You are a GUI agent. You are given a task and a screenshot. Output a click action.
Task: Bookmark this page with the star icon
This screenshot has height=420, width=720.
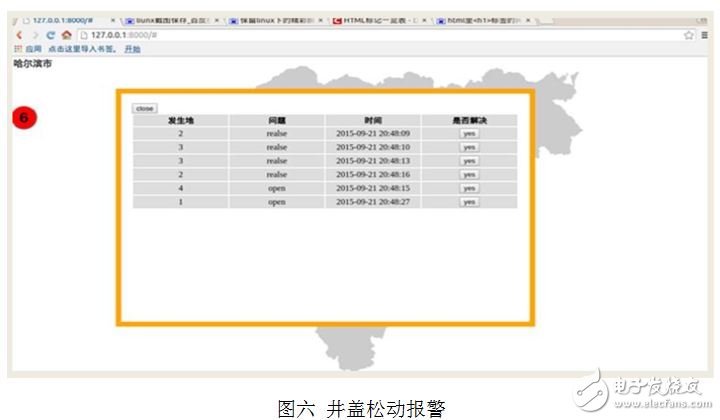coord(689,34)
